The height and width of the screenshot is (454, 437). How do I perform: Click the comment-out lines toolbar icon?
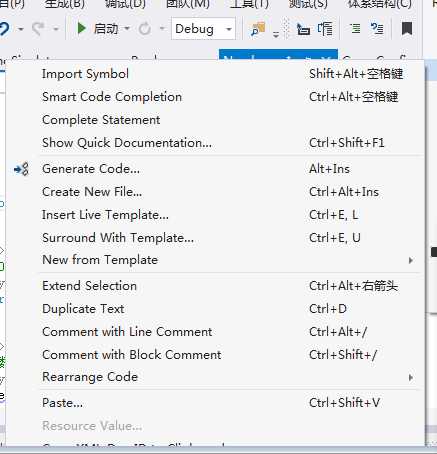click(x=377, y=29)
